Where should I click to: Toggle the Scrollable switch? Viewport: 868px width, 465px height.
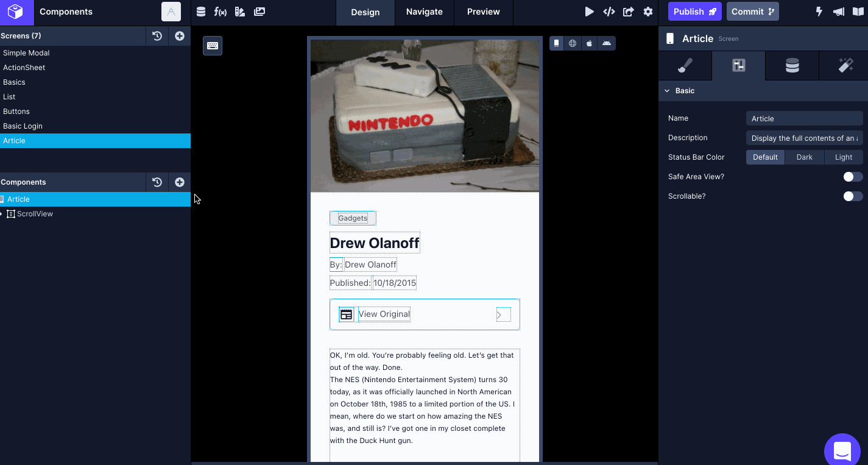[853, 196]
